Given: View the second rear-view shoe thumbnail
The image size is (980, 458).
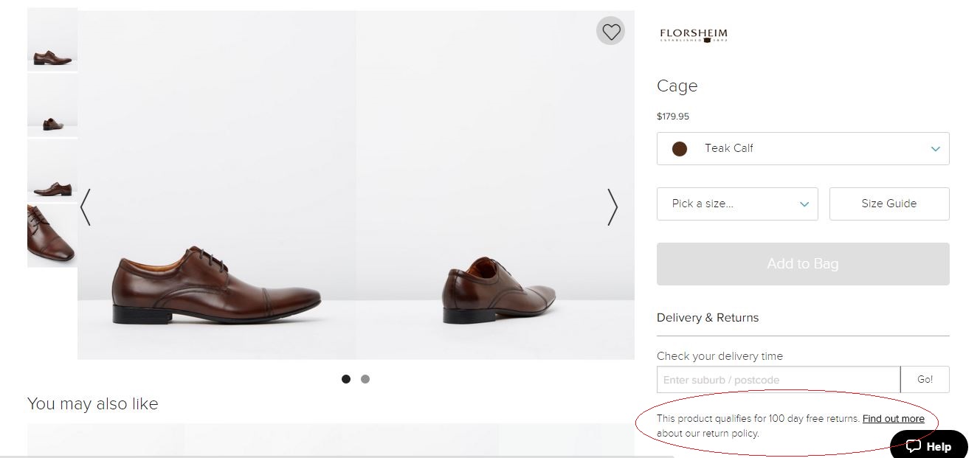Looking at the screenshot, I should [52, 105].
